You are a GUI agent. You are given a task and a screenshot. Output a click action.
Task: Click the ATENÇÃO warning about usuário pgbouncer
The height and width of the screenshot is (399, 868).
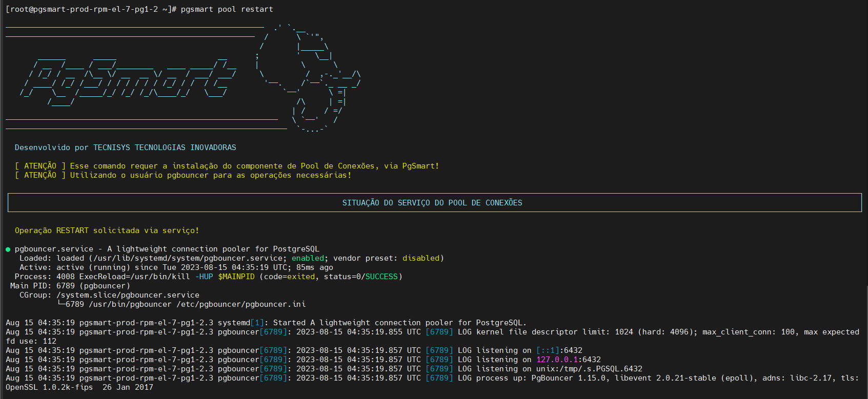tap(183, 175)
